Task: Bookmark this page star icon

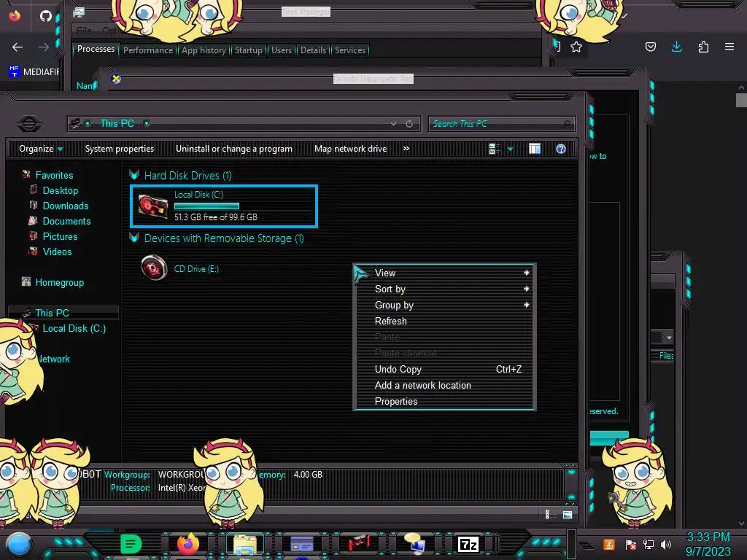Action: click(x=576, y=47)
